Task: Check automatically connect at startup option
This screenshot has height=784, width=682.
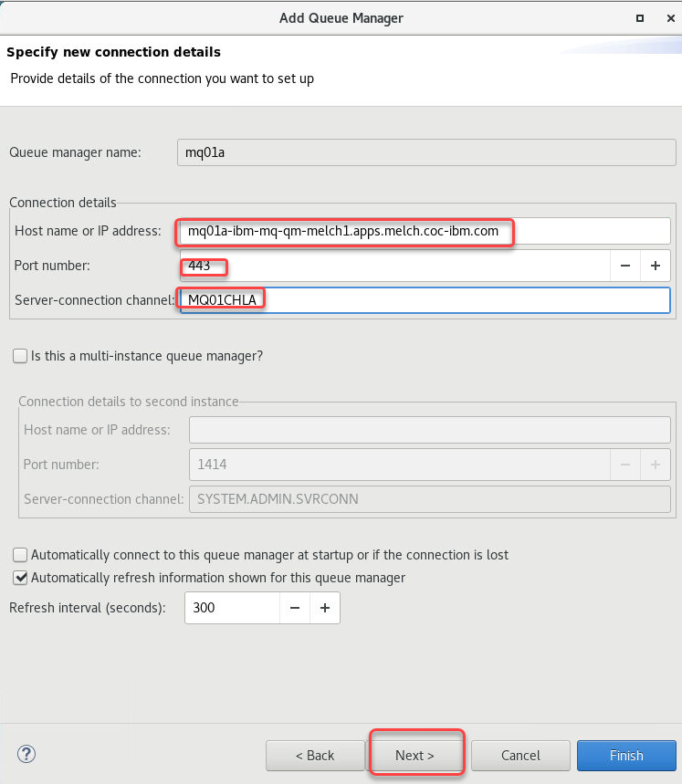Action: click(x=20, y=555)
